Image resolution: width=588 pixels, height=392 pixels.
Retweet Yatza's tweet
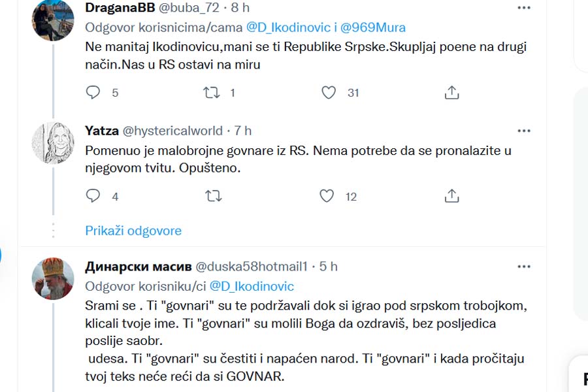click(x=212, y=196)
